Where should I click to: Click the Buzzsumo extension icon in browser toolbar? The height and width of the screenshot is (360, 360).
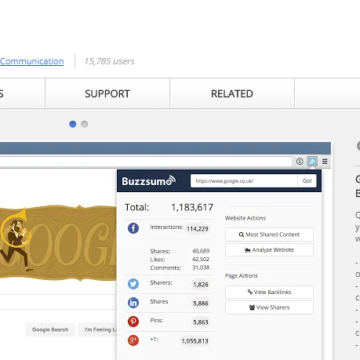click(x=312, y=162)
